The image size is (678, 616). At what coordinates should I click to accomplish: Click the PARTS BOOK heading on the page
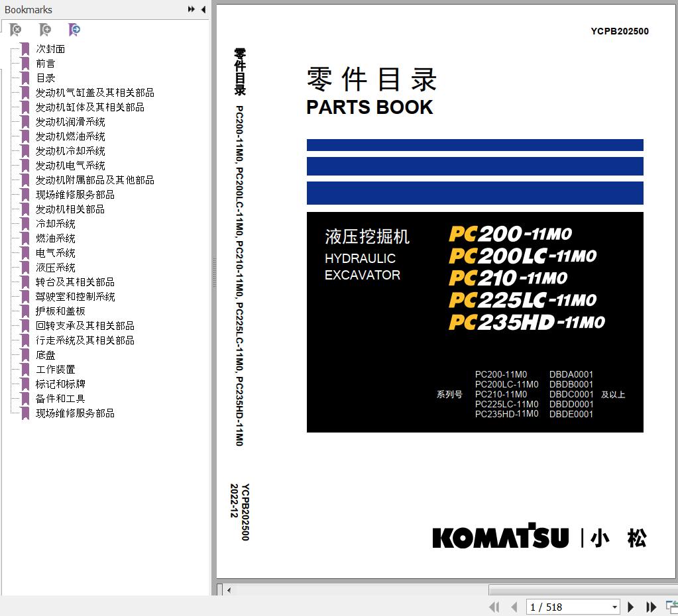pyautogui.click(x=370, y=107)
